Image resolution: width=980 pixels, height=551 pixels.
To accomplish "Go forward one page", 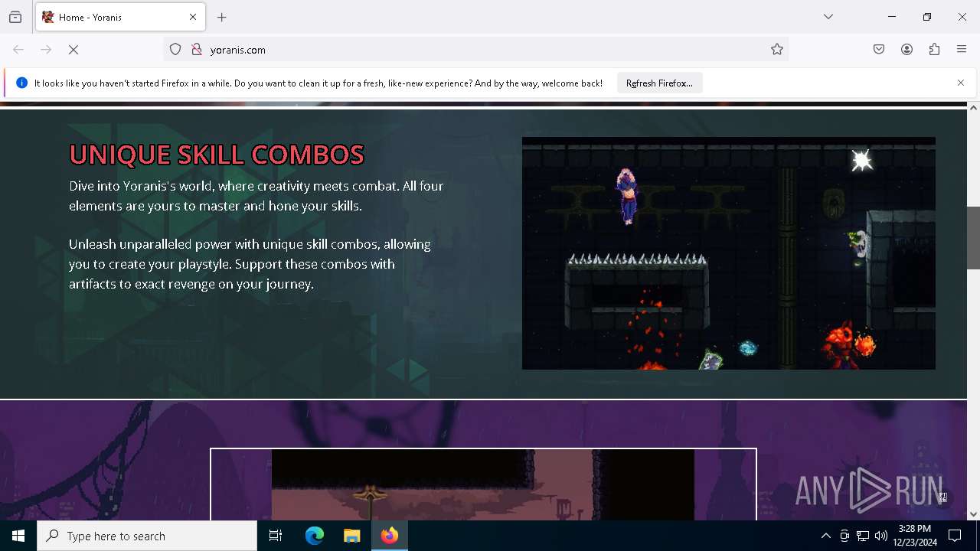I will [46, 50].
